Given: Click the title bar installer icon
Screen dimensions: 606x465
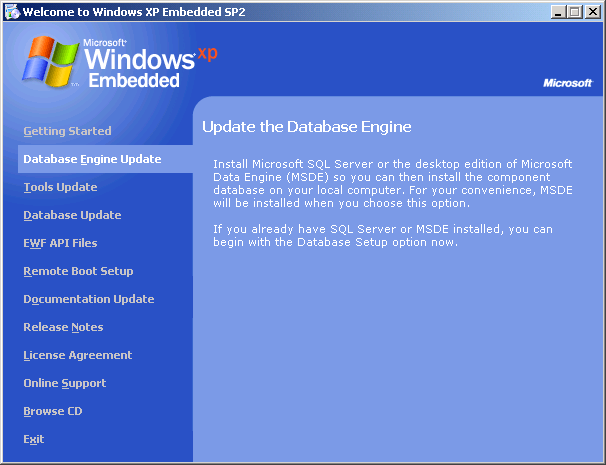Looking at the screenshot, I should click(x=12, y=12).
